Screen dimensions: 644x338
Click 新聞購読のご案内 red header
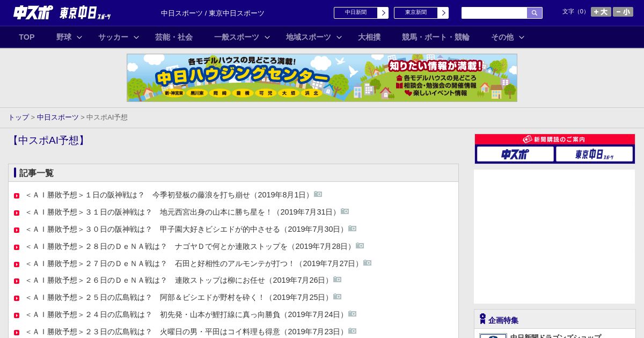(555, 139)
